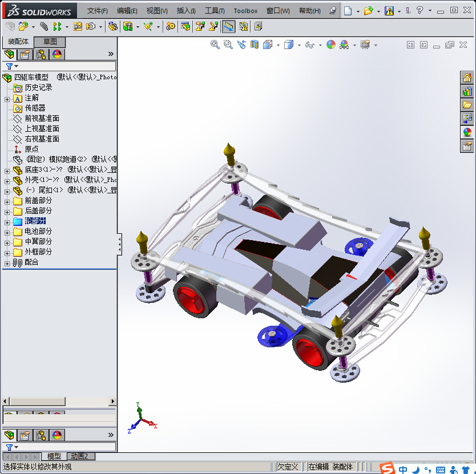Viewport: 476px width, 474px height.
Task: Open Section View icon
Action: tap(255, 45)
